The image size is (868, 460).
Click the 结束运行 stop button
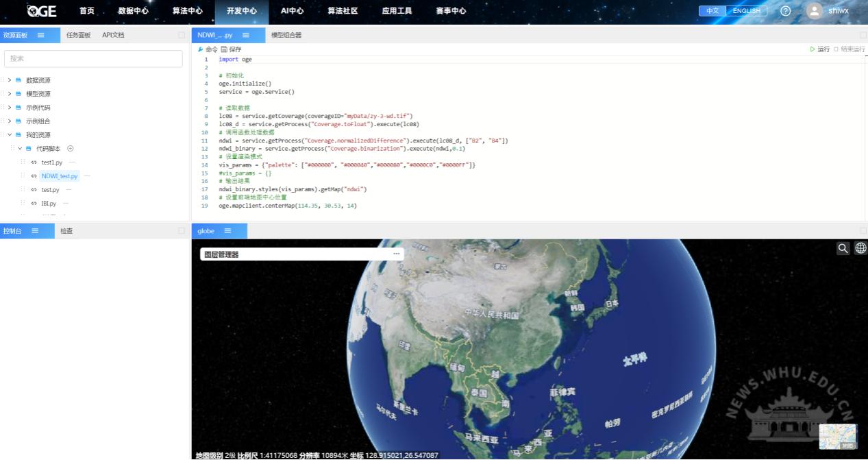point(850,49)
